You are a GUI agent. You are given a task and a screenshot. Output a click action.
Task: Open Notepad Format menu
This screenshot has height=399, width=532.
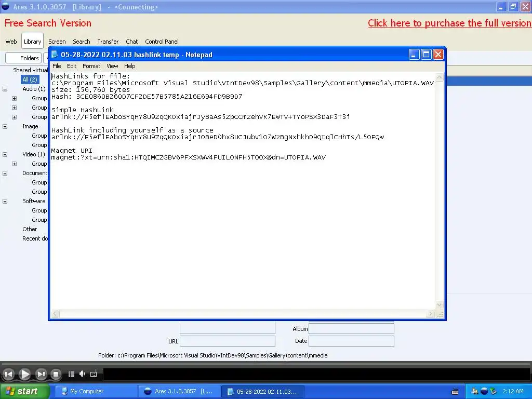[x=91, y=66]
